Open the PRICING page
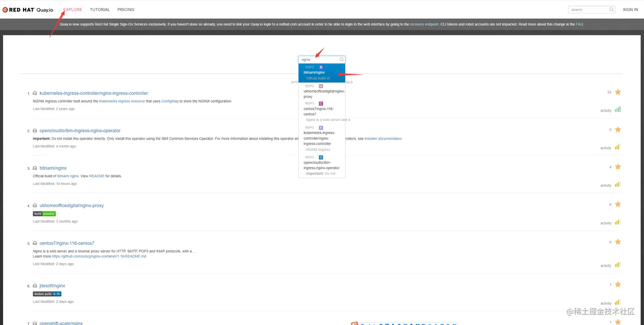The image size is (644, 325). point(126,9)
